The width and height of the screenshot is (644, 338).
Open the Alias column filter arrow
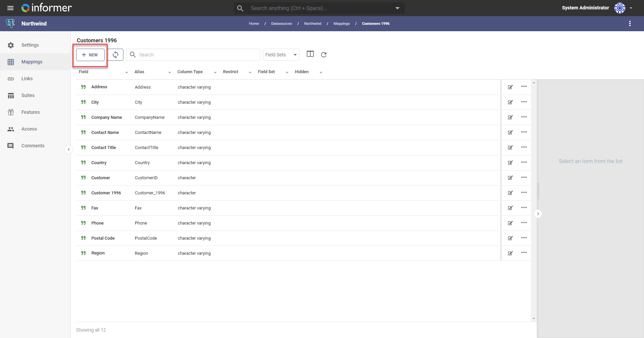coord(170,73)
